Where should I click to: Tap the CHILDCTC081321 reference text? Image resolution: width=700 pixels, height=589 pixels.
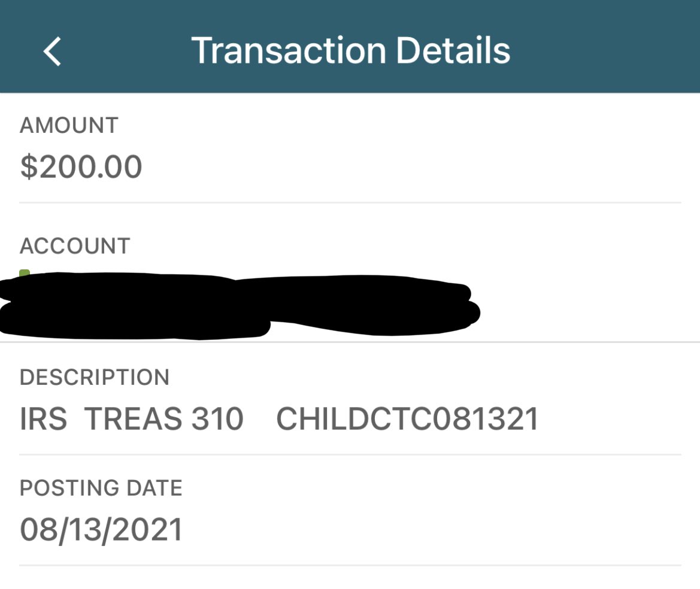pos(407,419)
